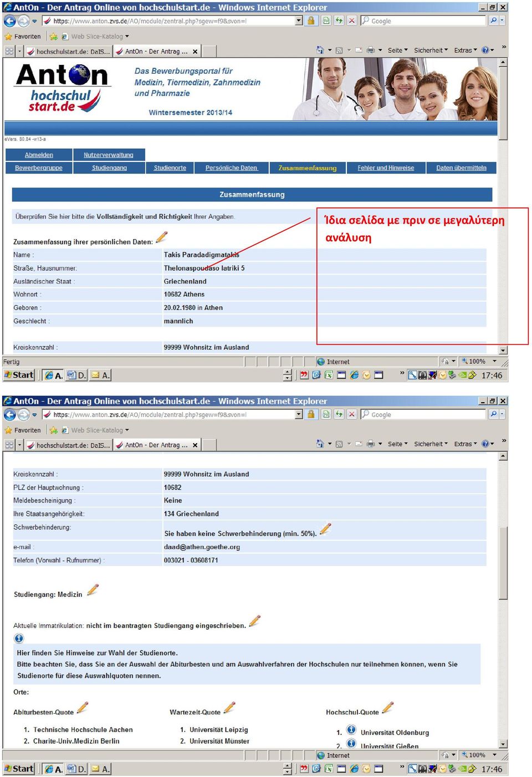
Task: Click AntOn hochschulstart.de logo
Action: click(62, 88)
